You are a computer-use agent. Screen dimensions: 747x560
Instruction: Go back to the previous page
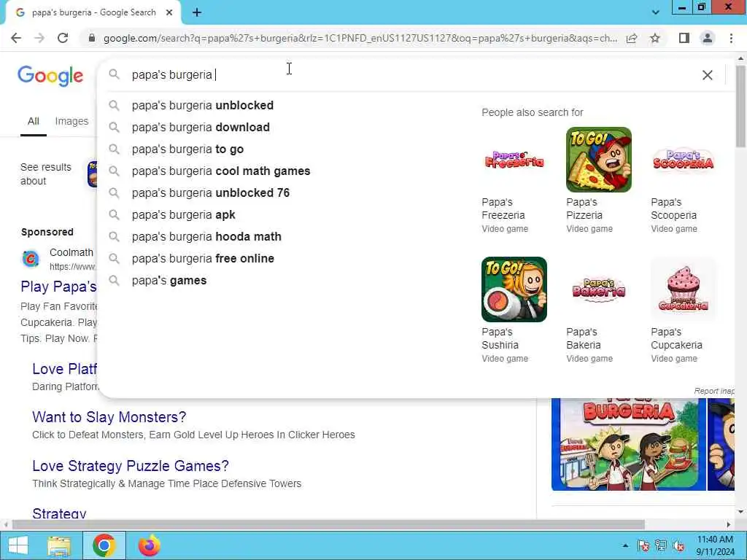pos(16,38)
